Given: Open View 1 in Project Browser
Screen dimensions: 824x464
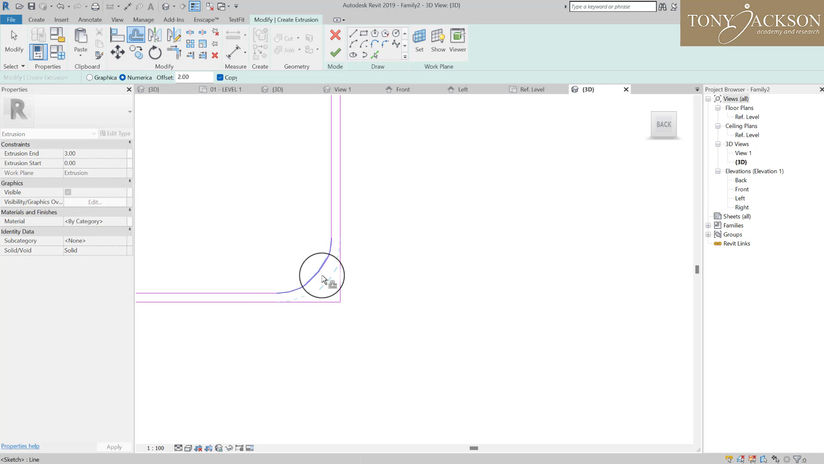Looking at the screenshot, I should (x=743, y=153).
